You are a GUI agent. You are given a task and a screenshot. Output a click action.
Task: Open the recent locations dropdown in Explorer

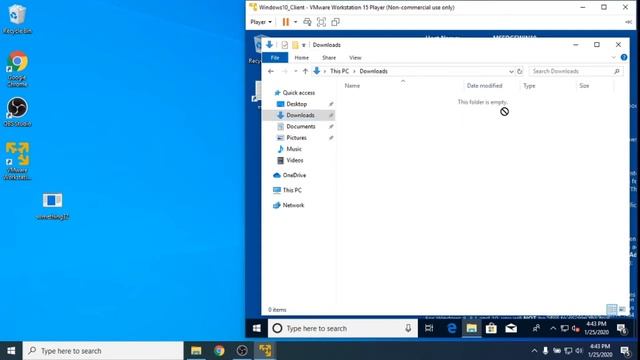296,71
